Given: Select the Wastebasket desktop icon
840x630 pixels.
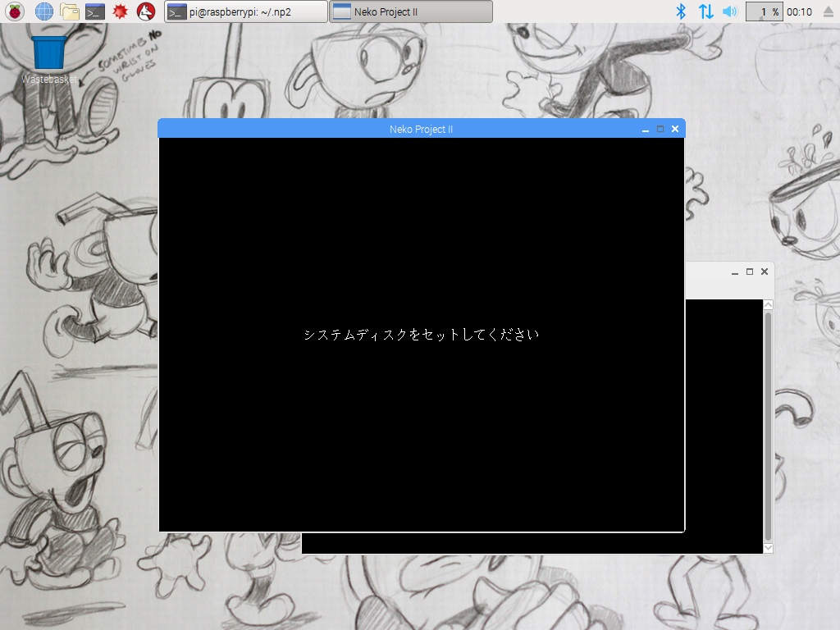Looking at the screenshot, I should (x=48, y=59).
